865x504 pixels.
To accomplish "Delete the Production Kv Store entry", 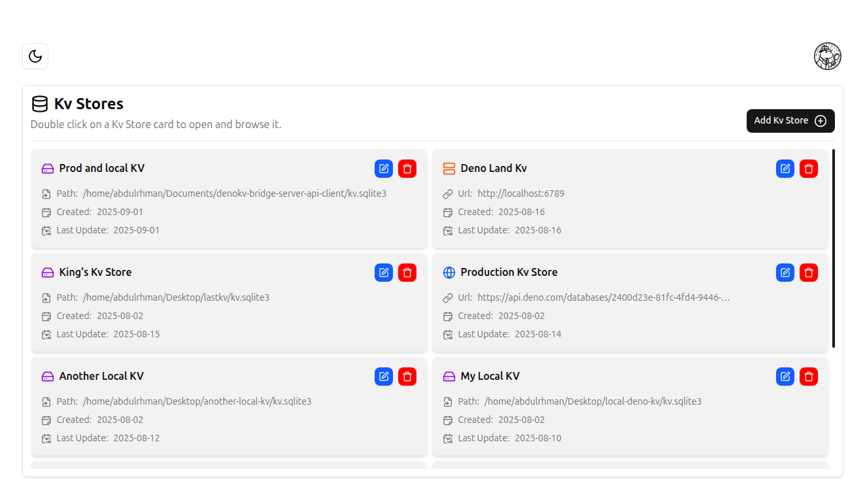I will tap(809, 273).
